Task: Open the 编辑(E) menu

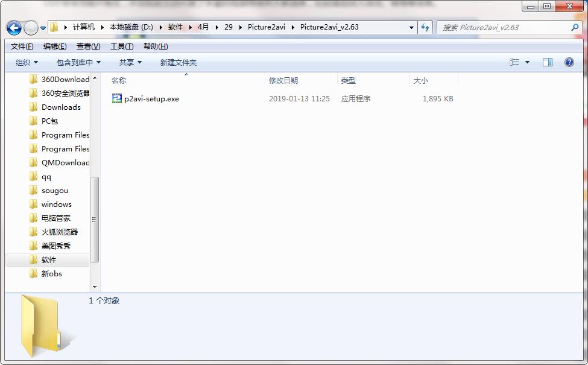Action: click(x=55, y=46)
